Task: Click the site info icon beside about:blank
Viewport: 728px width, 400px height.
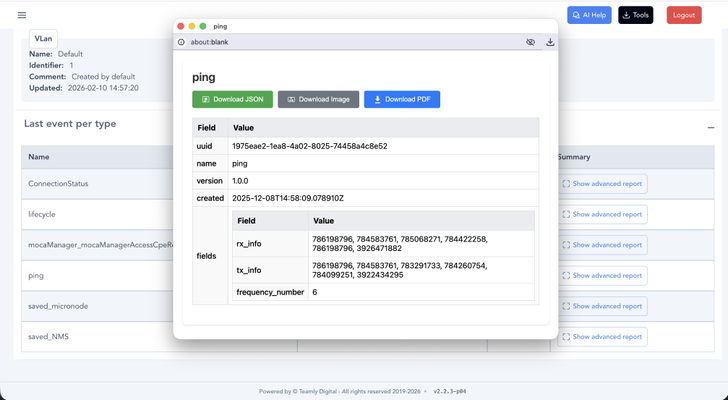Action: pyautogui.click(x=181, y=42)
